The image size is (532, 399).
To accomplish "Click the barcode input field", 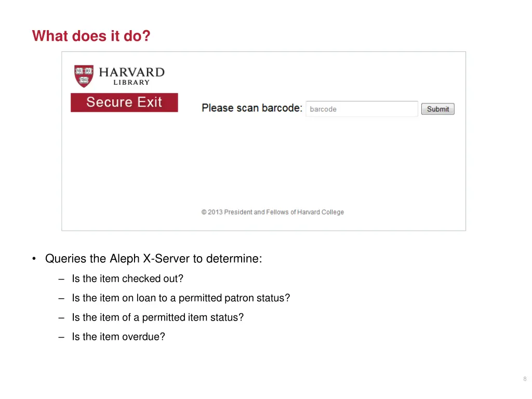I will (x=362, y=109).
